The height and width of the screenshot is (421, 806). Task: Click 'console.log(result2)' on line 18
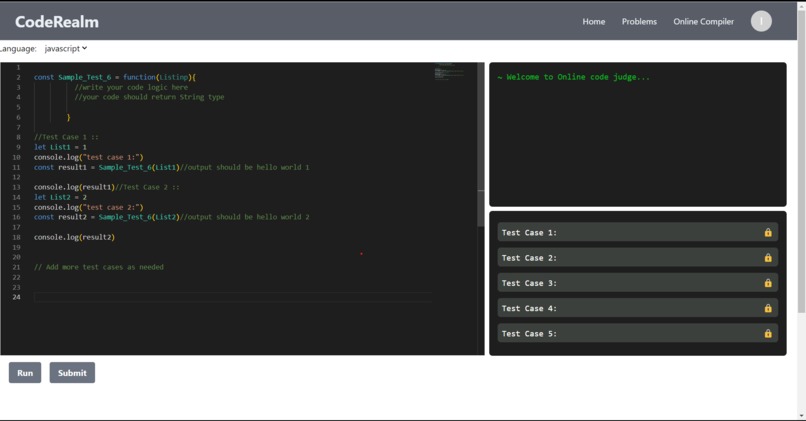click(x=75, y=237)
